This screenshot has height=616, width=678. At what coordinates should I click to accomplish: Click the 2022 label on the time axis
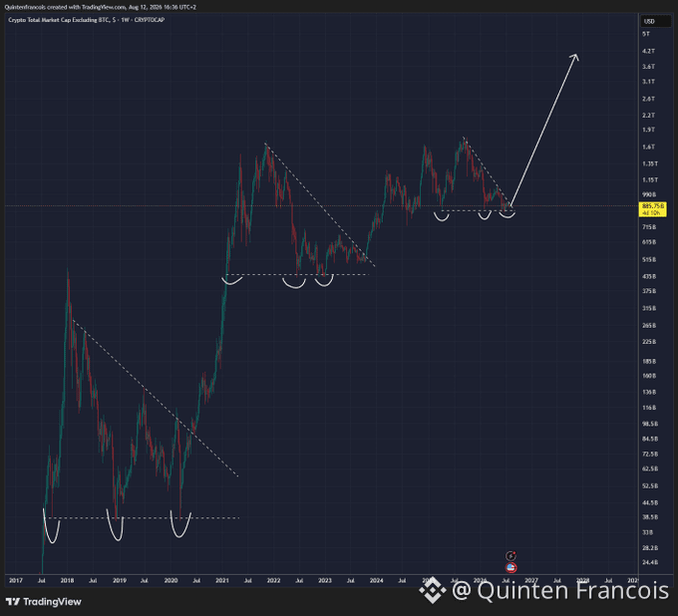pos(274,580)
